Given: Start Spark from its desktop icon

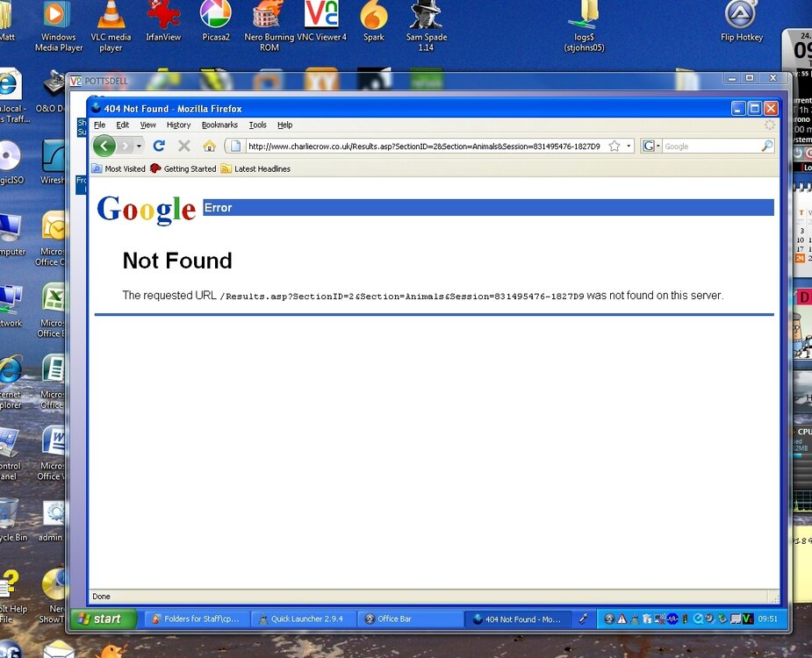Looking at the screenshot, I should click(373, 21).
